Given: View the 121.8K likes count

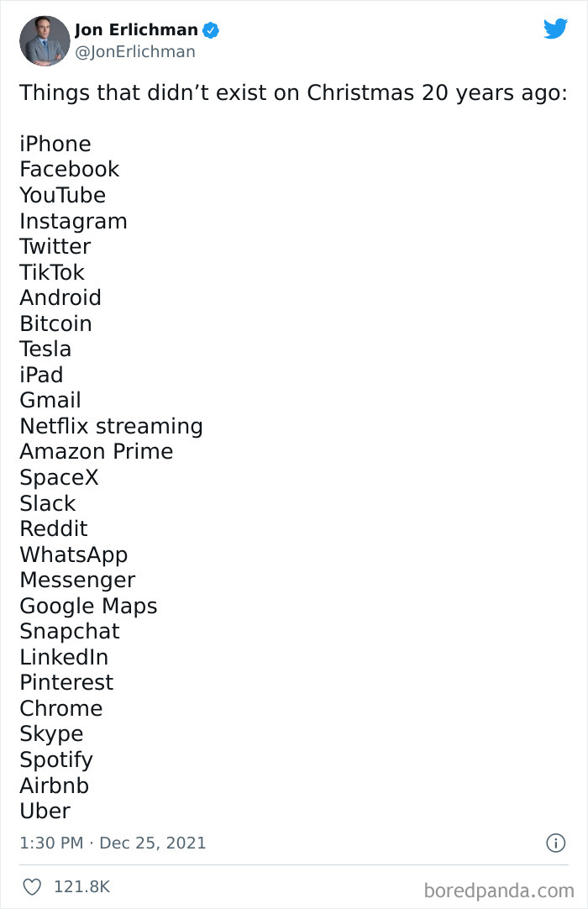Looking at the screenshot, I should tap(81, 886).
